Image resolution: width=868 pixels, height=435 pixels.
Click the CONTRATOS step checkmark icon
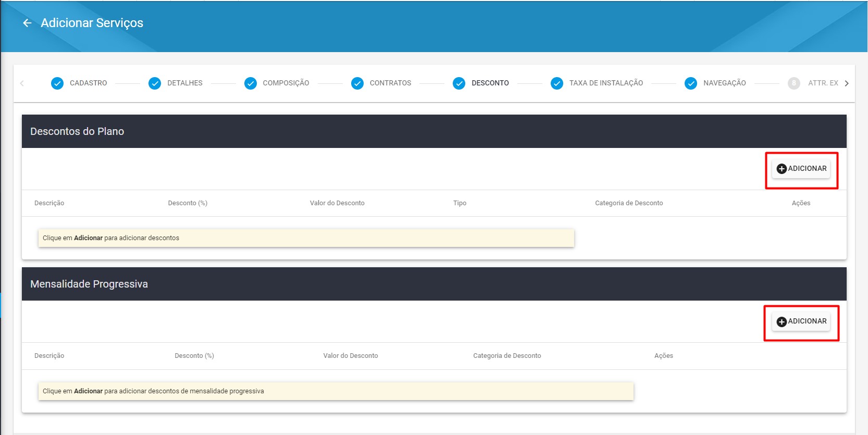click(x=357, y=83)
